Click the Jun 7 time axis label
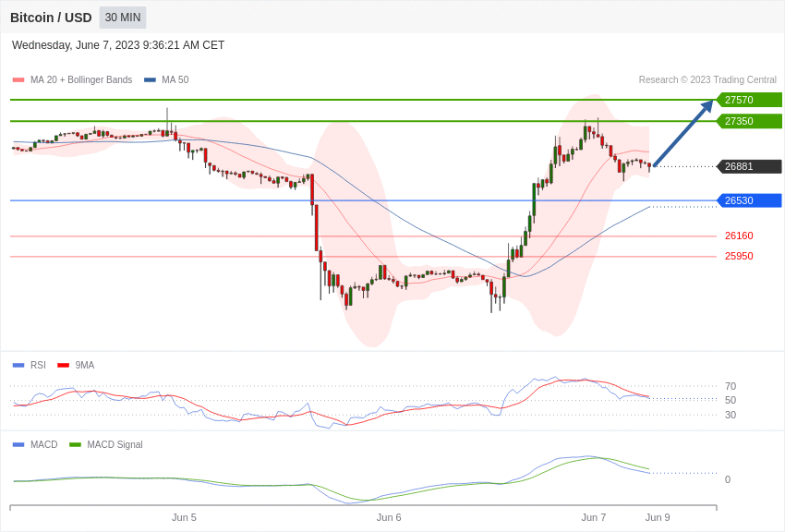Viewport: 785px width, 532px height. coord(593,517)
